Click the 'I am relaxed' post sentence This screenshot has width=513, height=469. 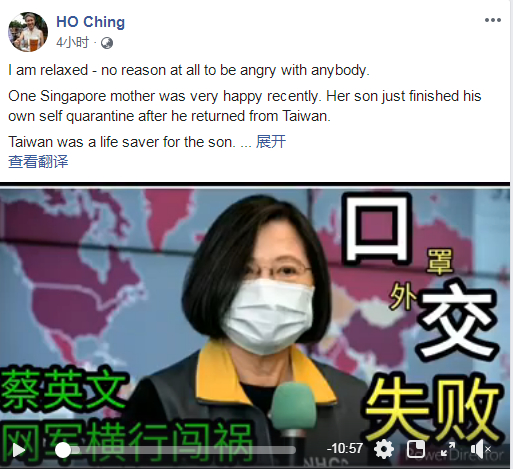coord(189,70)
